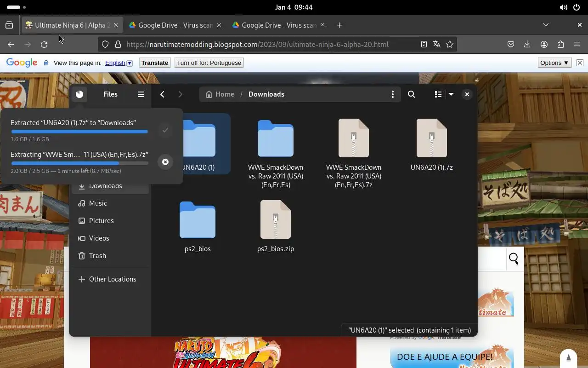Dismiss the Google Translate bar
Viewport: 588px width, 368px height.
[580, 63]
